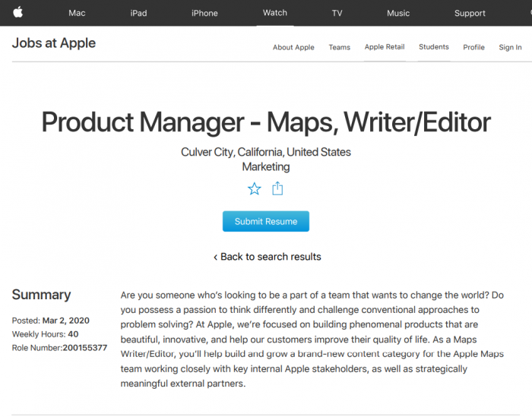Open the Mac menu item

click(x=77, y=13)
